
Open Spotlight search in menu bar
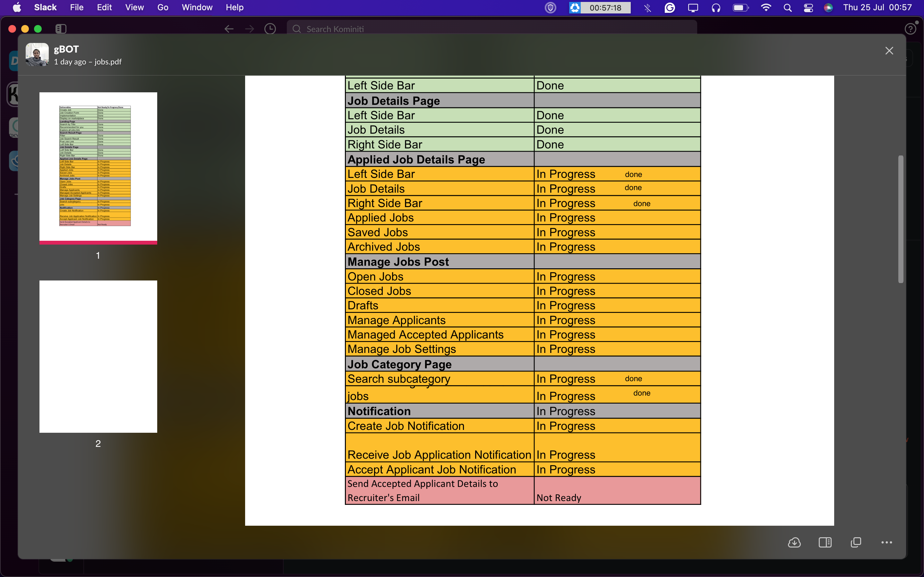pos(787,8)
